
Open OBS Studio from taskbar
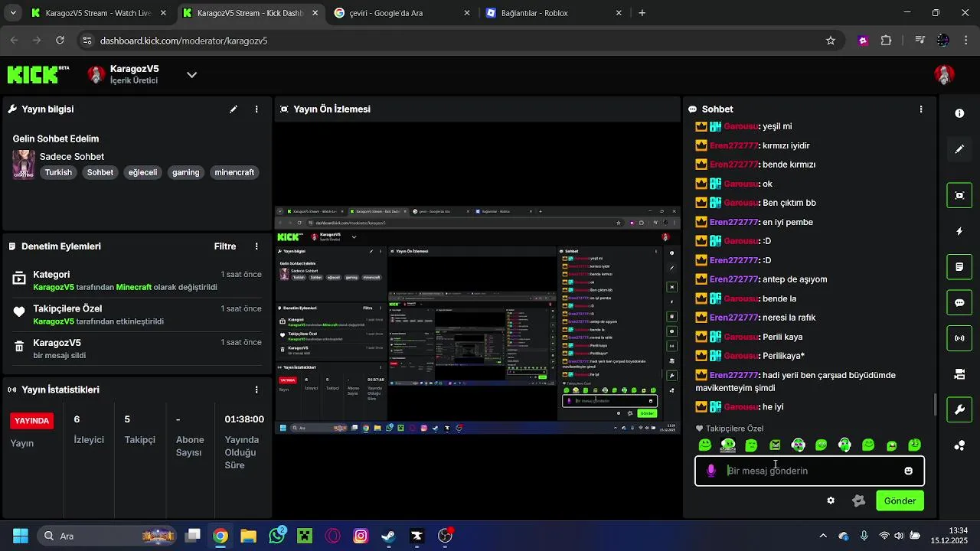tap(445, 536)
